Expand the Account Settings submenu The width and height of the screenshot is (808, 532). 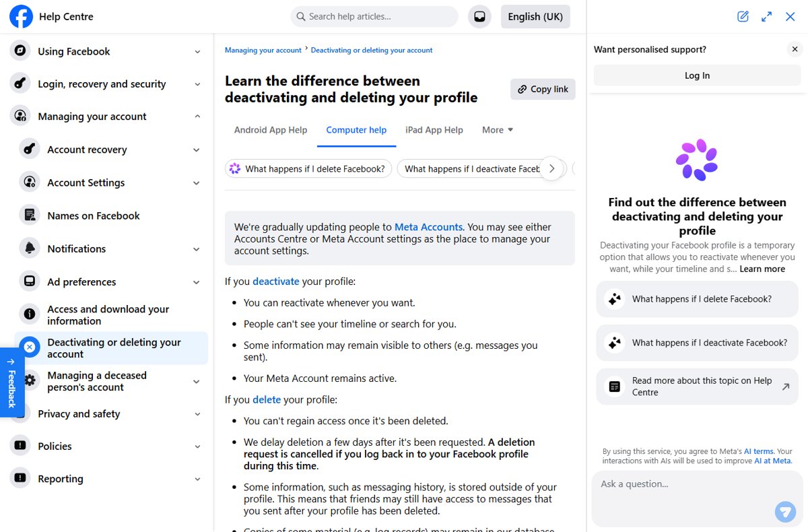point(197,182)
